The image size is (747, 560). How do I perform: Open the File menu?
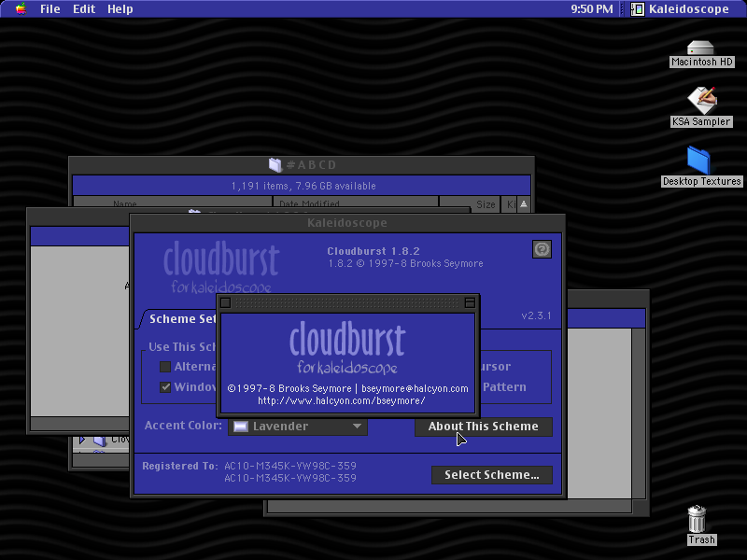click(x=50, y=9)
